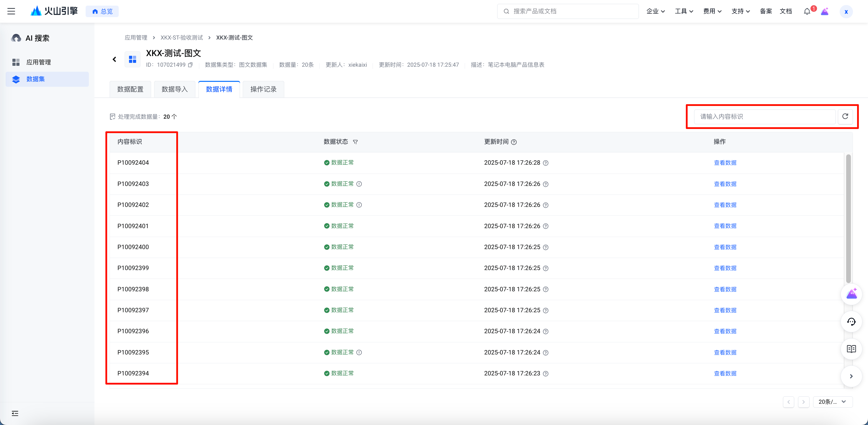Click 查看数据 for P10092404

(x=725, y=163)
